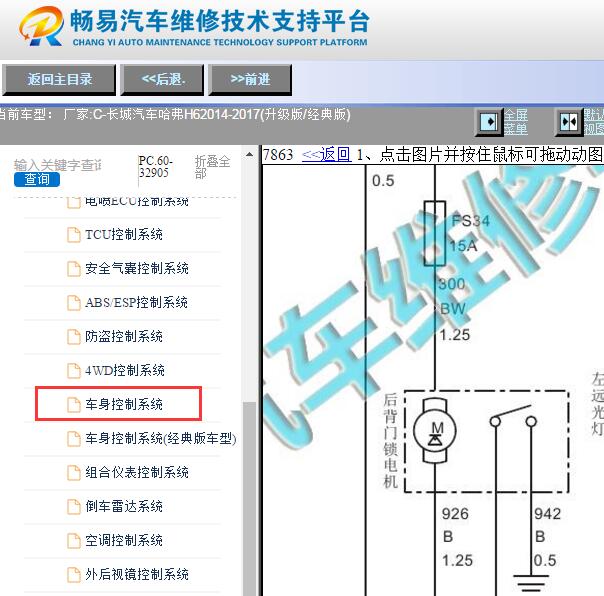Click the 后背门锁电机 vertical label
This screenshot has width=604, height=596.
point(390,440)
